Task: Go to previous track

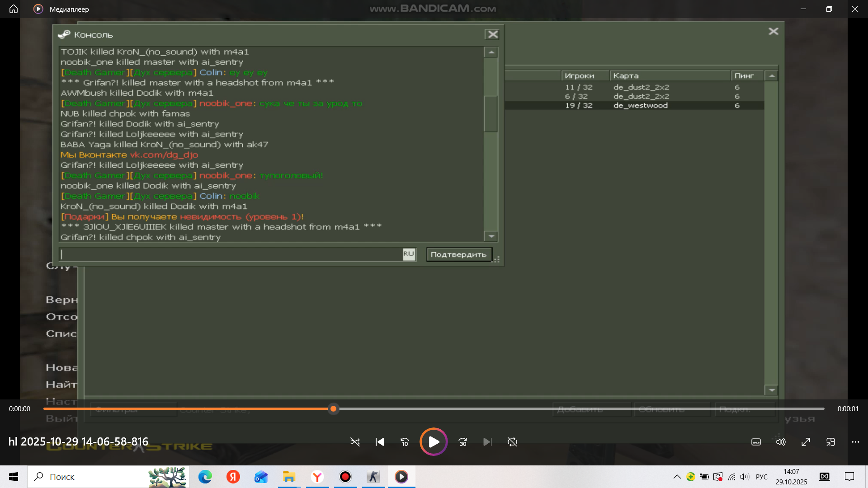Action: coord(380,442)
